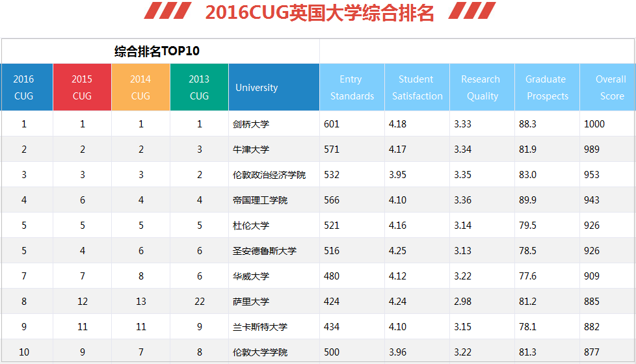The height and width of the screenshot is (364, 636).
Task: Select the 圣安德鲁斯大学 university name
Action: coord(265,250)
